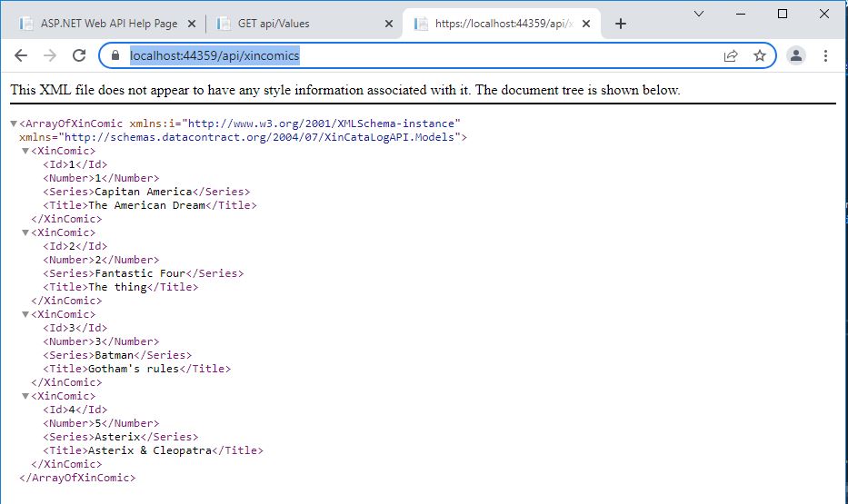This screenshot has width=848, height=504.
Task: Click the Series text 'Asterix'
Action: point(117,437)
